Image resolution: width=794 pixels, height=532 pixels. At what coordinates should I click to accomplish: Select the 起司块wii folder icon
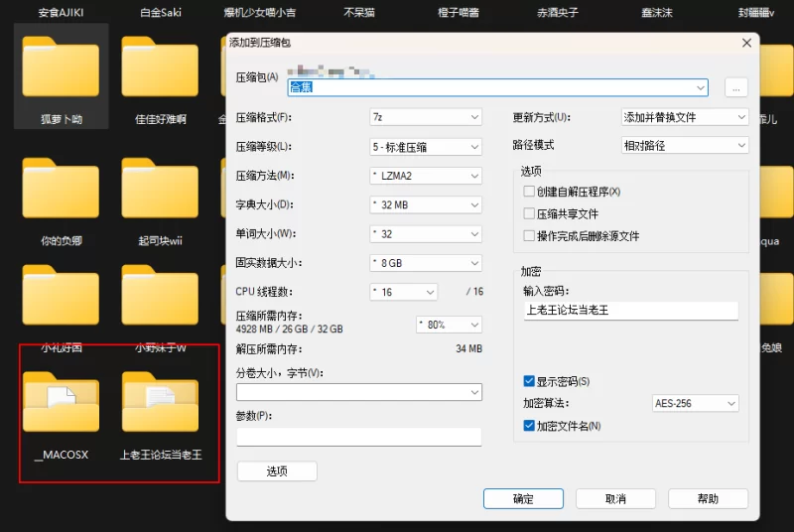(160, 189)
